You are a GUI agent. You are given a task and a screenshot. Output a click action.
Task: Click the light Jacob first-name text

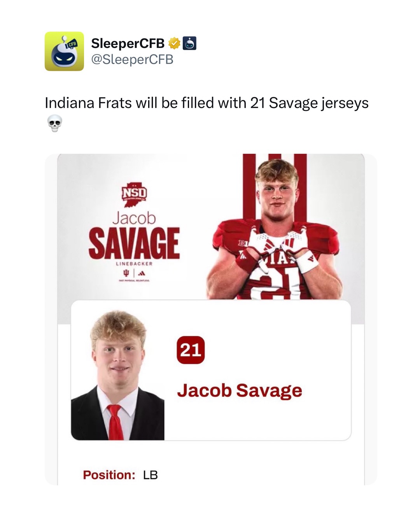(x=134, y=218)
